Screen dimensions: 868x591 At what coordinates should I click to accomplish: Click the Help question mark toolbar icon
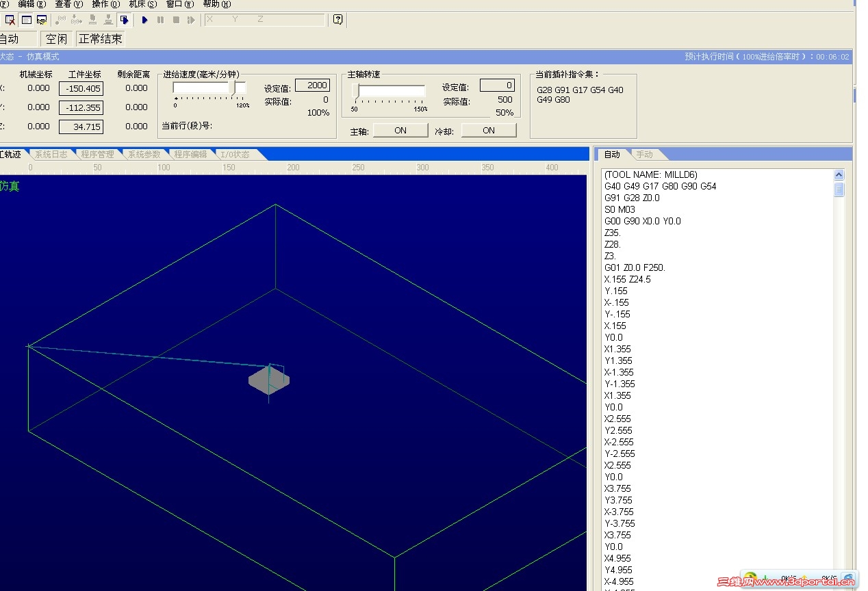(x=337, y=20)
